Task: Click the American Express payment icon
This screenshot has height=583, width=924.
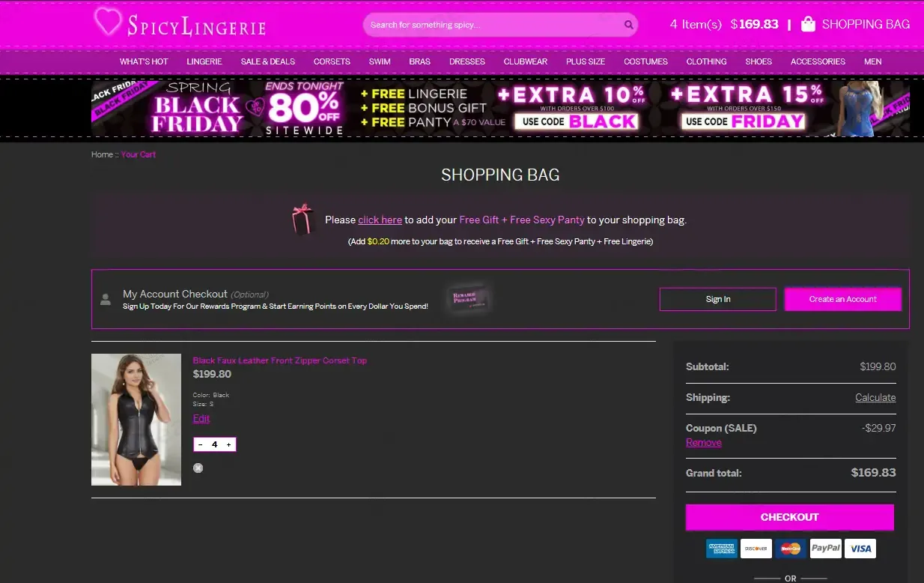Action: click(x=722, y=549)
